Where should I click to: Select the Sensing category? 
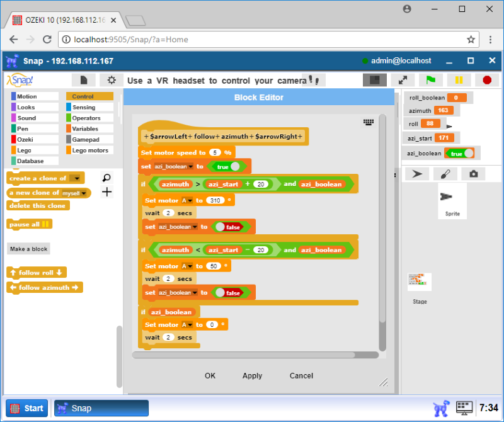89,107
